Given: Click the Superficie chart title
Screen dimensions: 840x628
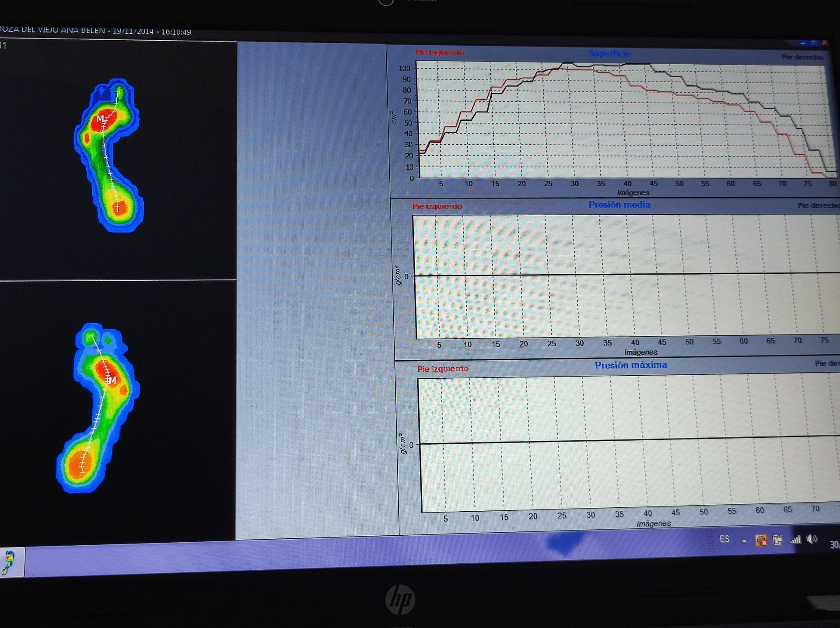Looking at the screenshot, I should (609, 54).
